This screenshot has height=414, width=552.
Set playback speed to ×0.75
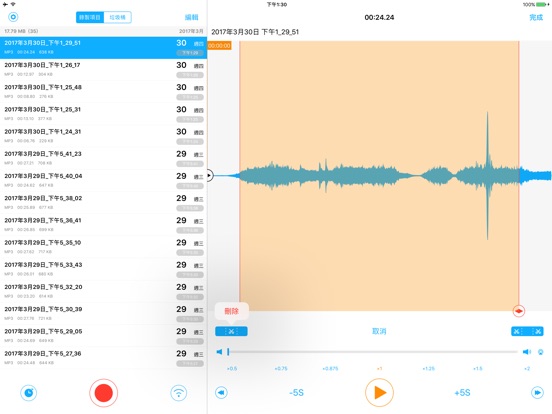click(x=281, y=369)
